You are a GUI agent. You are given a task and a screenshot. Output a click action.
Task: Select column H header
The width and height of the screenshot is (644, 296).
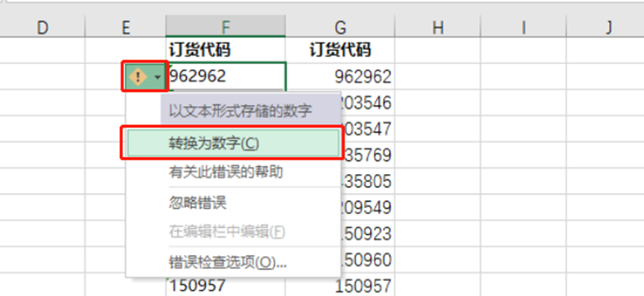pyautogui.click(x=438, y=28)
